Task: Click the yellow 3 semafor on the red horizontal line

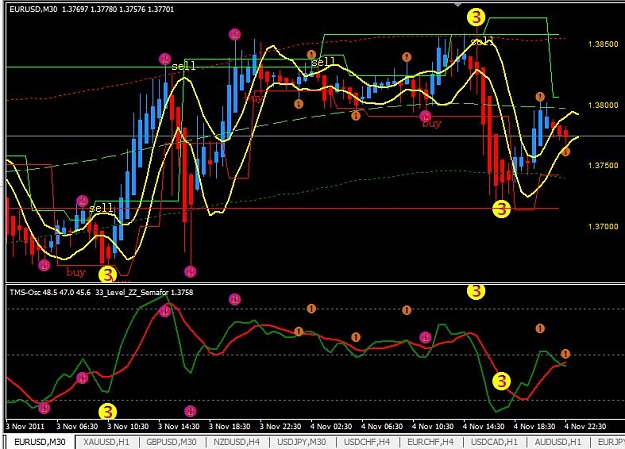Action: 501,209
